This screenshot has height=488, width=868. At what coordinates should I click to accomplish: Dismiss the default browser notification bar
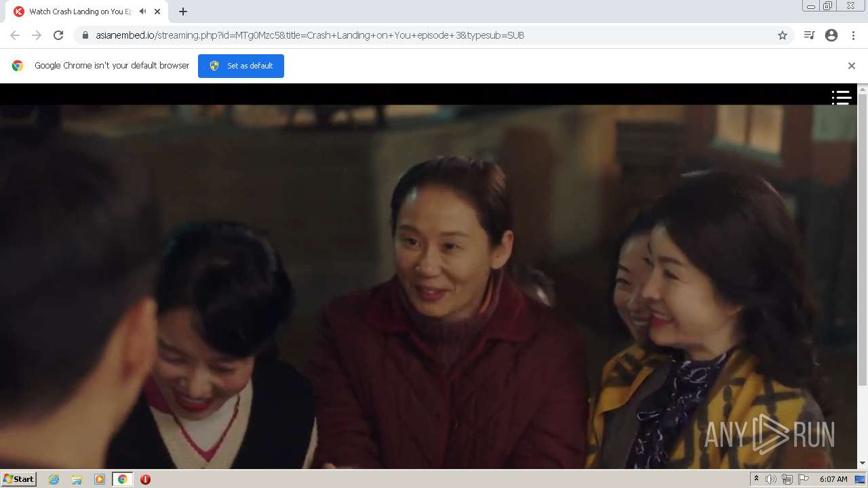tap(852, 66)
